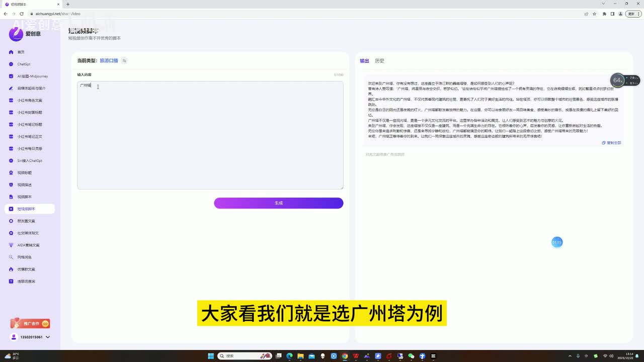Open the Windows Start menu on taskbar
644x362 pixels.
pyautogui.click(x=211, y=356)
